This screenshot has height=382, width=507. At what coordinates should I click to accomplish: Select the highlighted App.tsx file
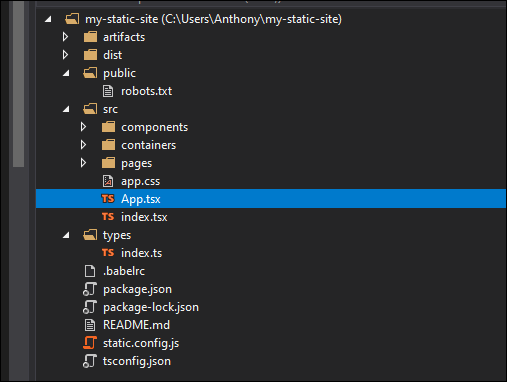click(x=271, y=199)
